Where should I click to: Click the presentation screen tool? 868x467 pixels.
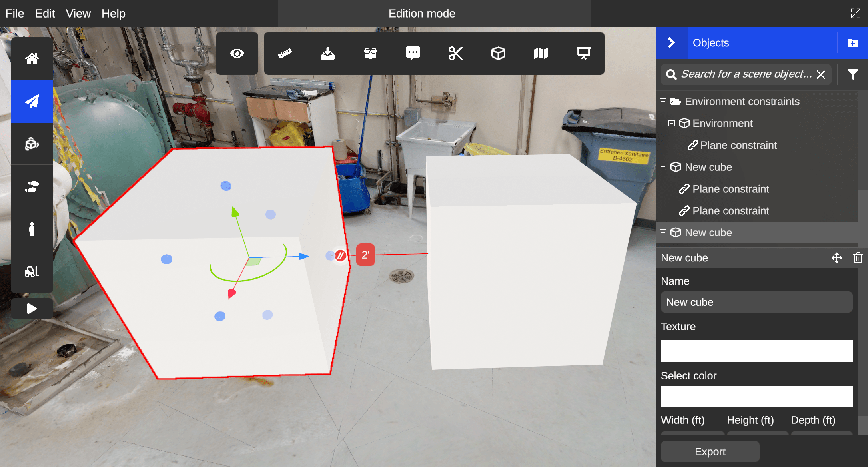point(583,53)
